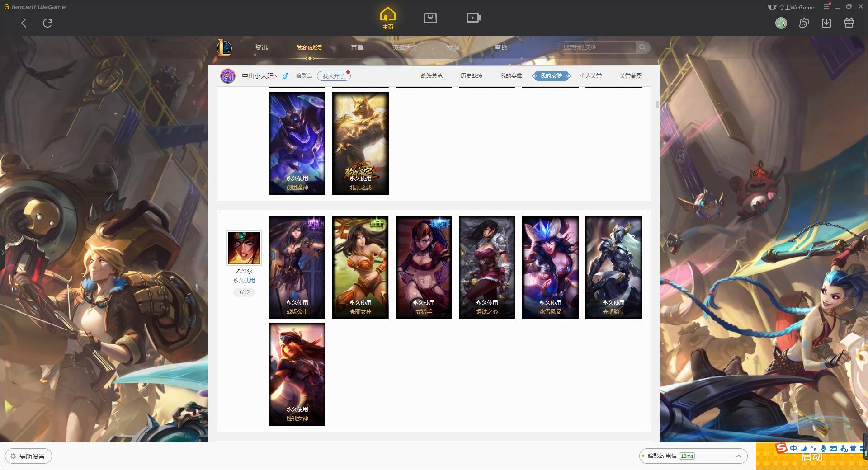Open the store bag icon
Viewport: 868px width, 470px height.
[x=430, y=18]
